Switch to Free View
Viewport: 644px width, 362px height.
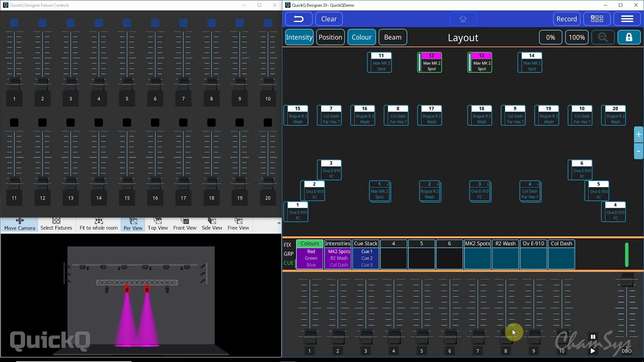click(238, 224)
